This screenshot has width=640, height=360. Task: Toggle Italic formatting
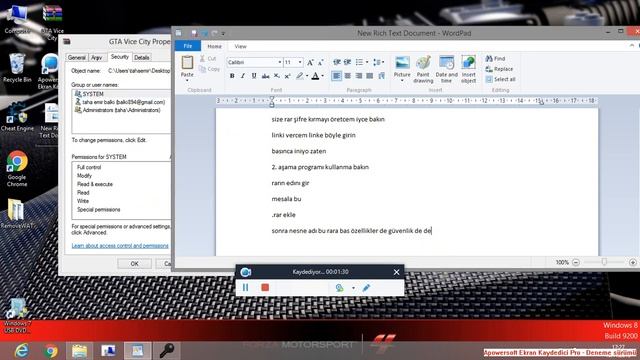pyautogui.click(x=243, y=76)
